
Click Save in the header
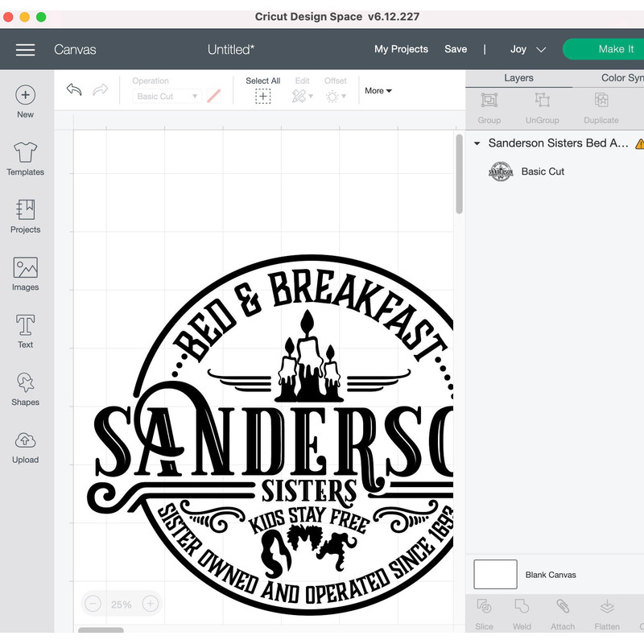(x=456, y=49)
